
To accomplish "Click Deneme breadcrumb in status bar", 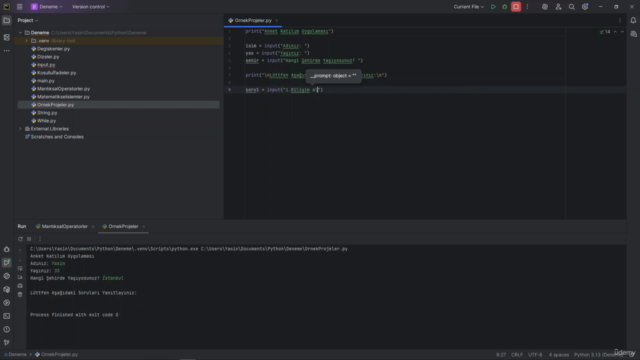I will [16, 355].
